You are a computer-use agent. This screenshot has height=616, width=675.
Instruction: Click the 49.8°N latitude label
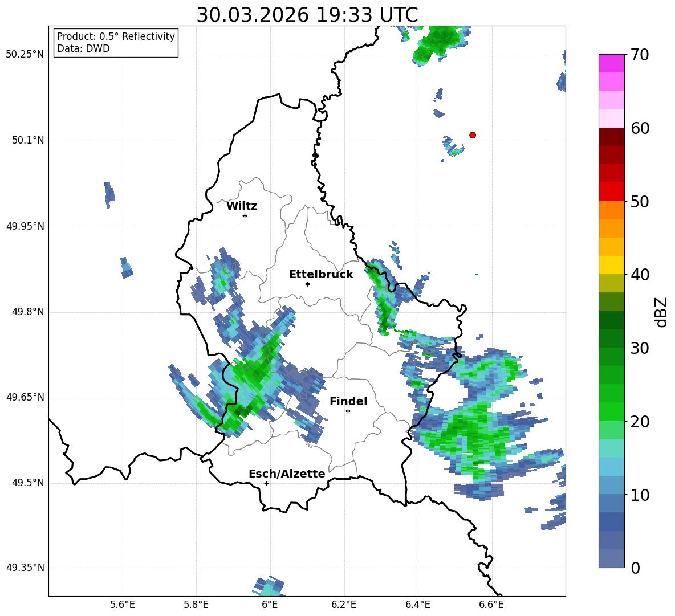coord(28,312)
